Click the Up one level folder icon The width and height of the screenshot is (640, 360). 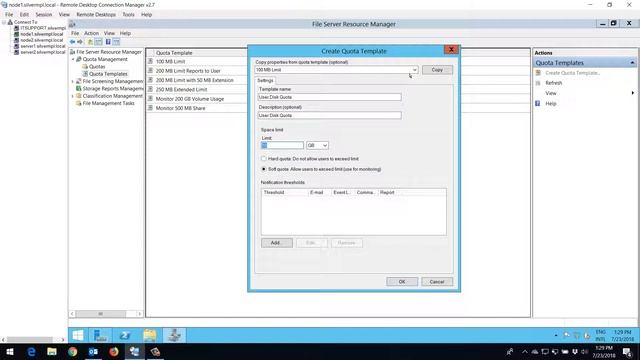[x=91, y=42]
